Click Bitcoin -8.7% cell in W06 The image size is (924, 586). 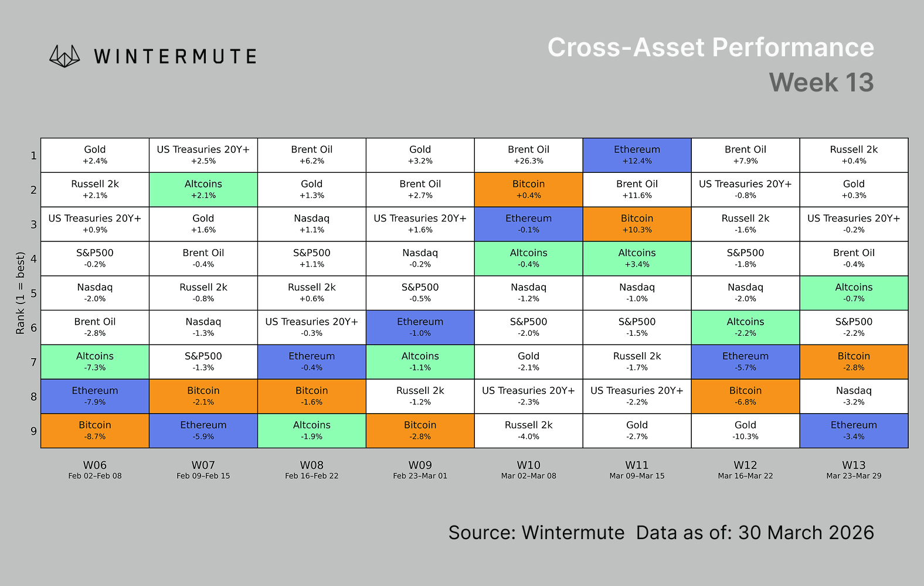click(x=94, y=431)
